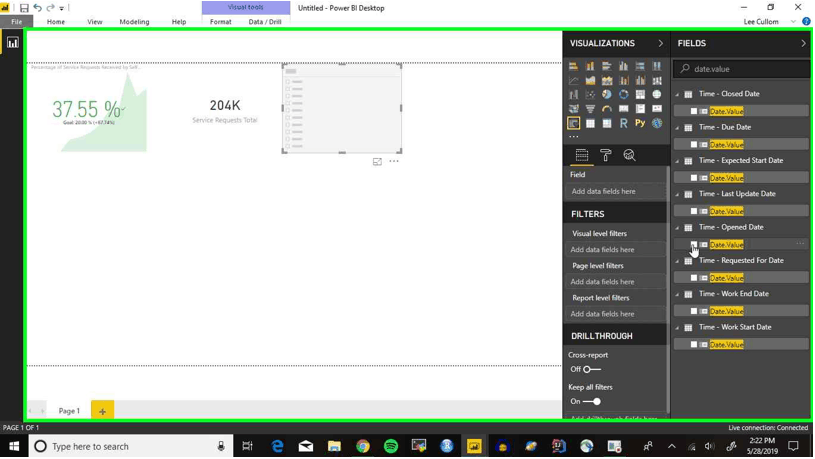
Task: Collapse the Time - Opened Date table
Action: (x=677, y=228)
